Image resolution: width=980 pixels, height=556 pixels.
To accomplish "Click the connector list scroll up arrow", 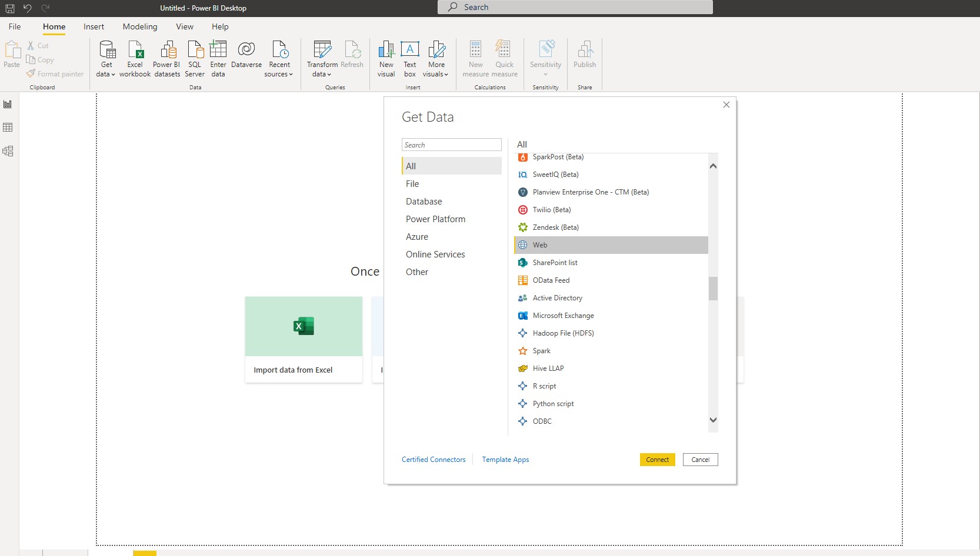I will [x=713, y=166].
